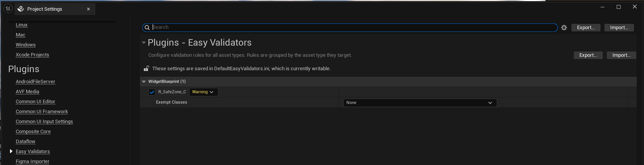This screenshot has height=165, width=644.
Task: Click Import button in Easy Validators section
Action: click(x=621, y=55)
